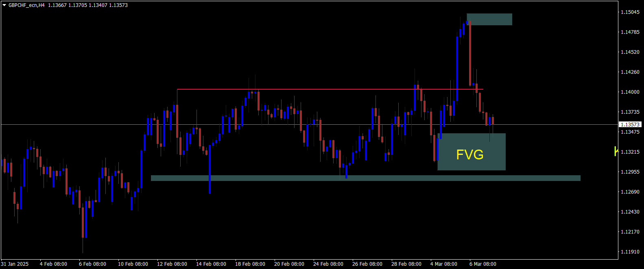Click the 1.11910 price scale label
This screenshot has height=269, width=644.
630,252
